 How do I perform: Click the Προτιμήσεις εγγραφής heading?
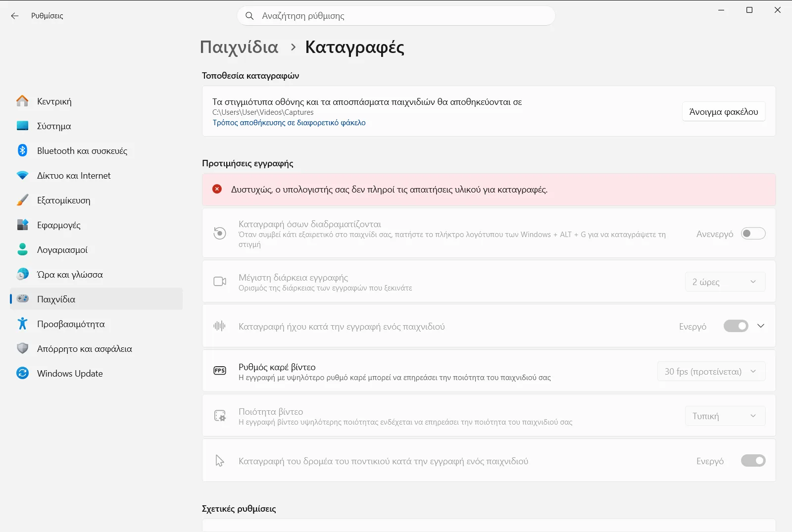pyautogui.click(x=247, y=163)
